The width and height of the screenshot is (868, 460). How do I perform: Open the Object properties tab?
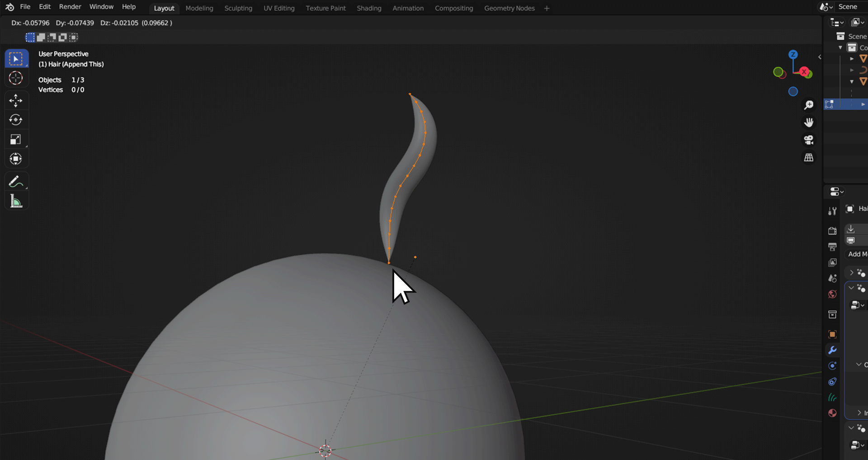coord(832,334)
